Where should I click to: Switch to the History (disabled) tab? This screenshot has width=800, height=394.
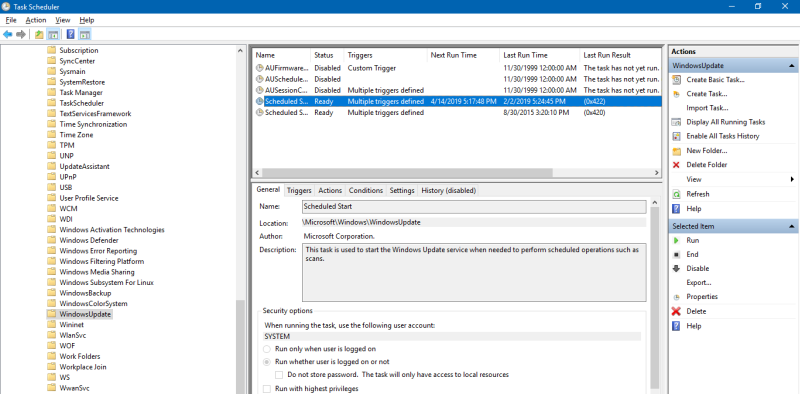tap(448, 190)
